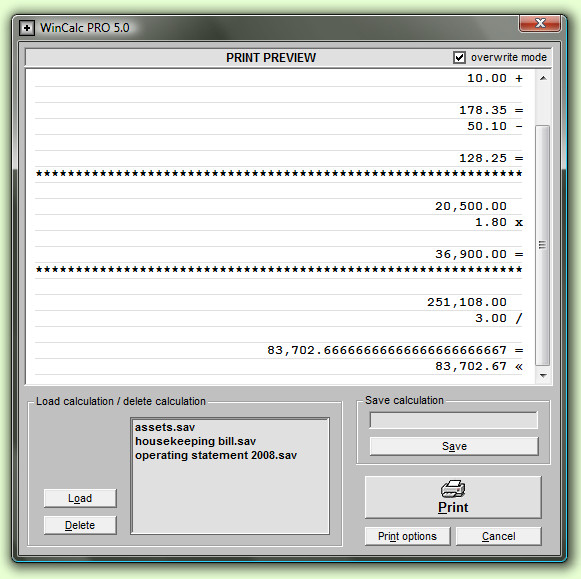Open Print options

point(408,536)
